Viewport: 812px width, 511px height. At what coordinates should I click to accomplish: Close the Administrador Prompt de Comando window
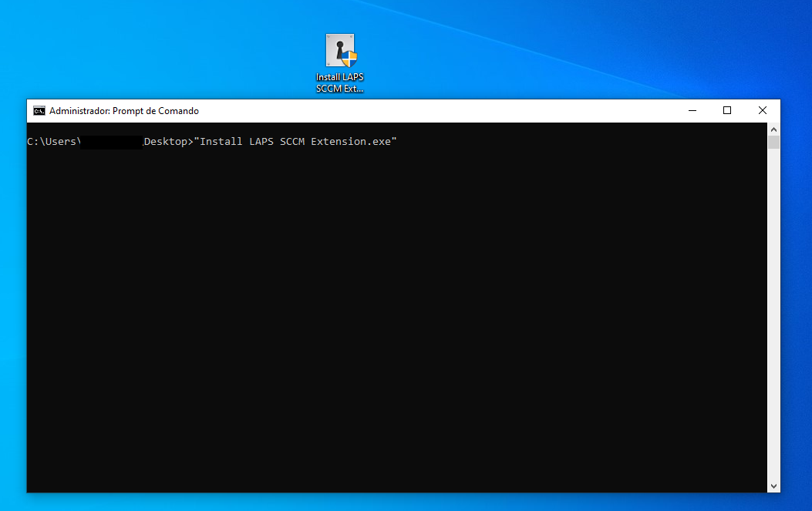pos(762,111)
